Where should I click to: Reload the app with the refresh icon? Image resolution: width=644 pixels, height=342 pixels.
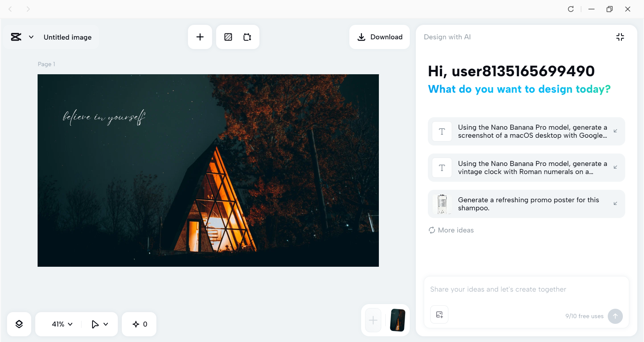tap(571, 9)
